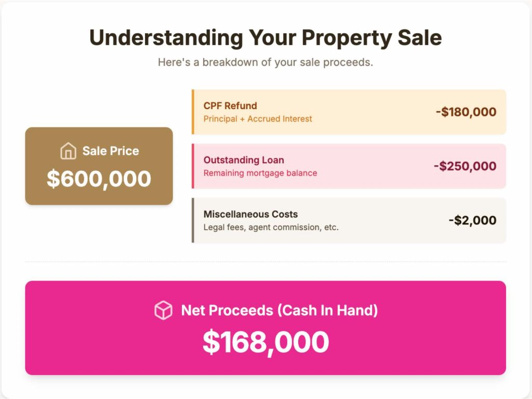Select the Outstanding Loan title

tap(244, 160)
